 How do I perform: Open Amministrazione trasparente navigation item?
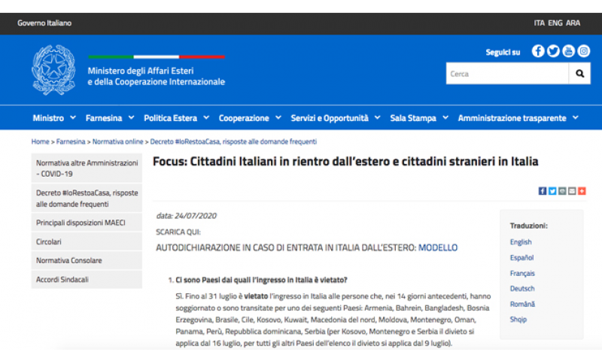click(512, 118)
